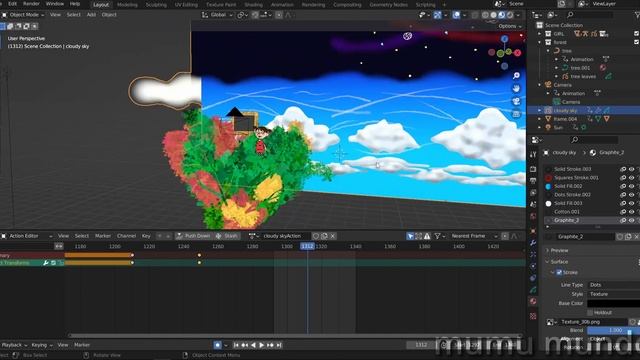Hide Squares Stroke.001 material eye
Viewport: 640px width, 360px height.
pos(631,178)
